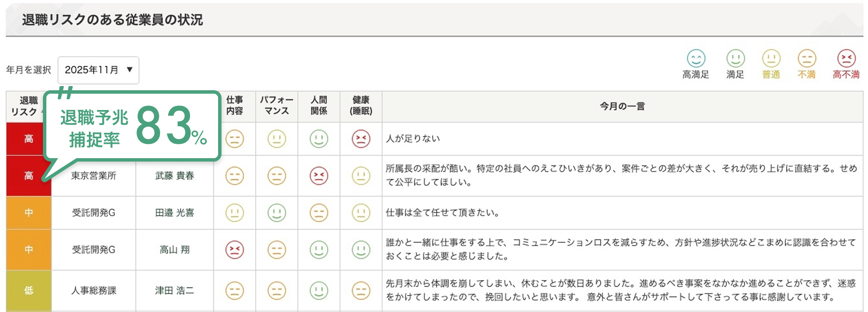The height and width of the screenshot is (312, 868).
Task: Select the 健康(睡眠) column header
Action: (x=361, y=106)
